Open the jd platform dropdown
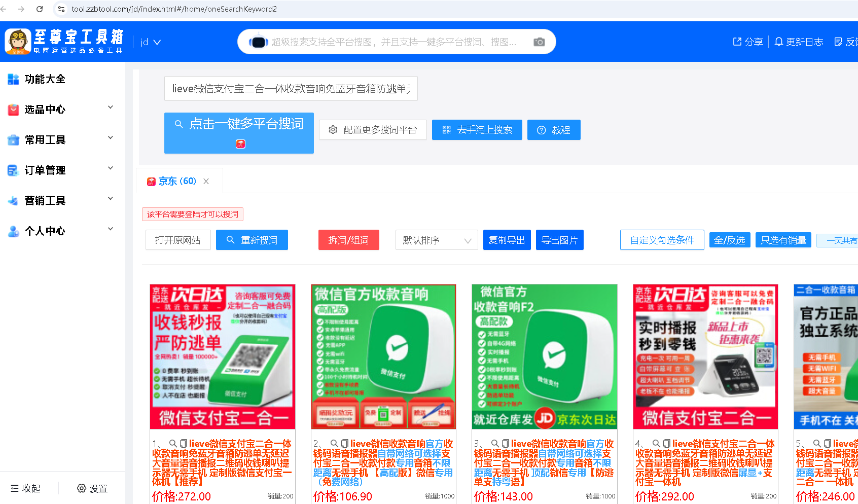858x504 pixels. coord(151,42)
